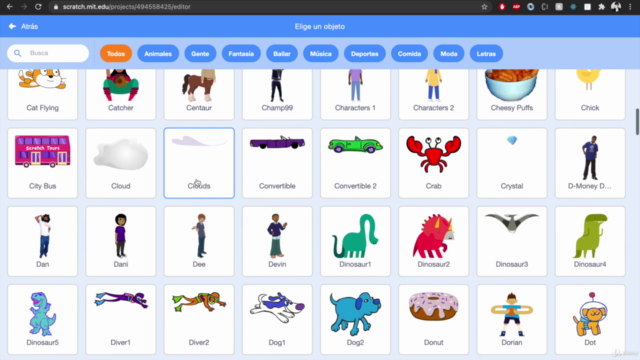This screenshot has height=360, width=640.
Task: Select the City Bus sprite
Action: [42, 163]
